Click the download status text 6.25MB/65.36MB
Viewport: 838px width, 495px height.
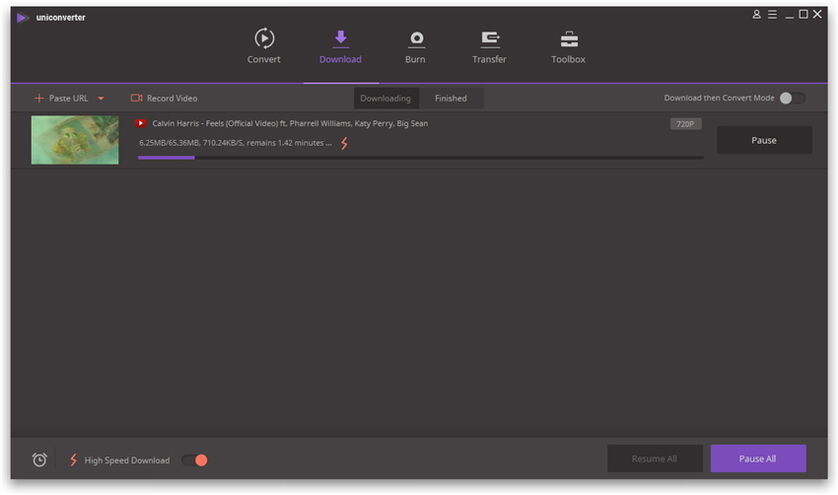click(235, 143)
